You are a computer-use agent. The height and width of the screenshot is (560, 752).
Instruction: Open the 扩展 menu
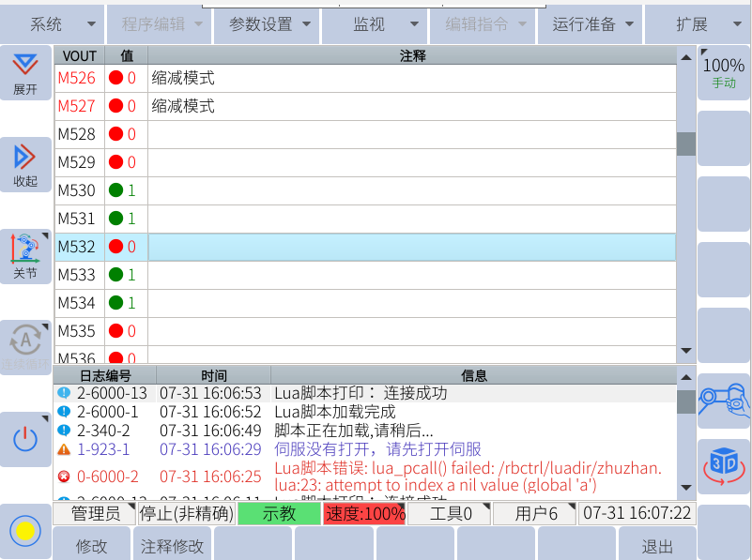click(698, 24)
